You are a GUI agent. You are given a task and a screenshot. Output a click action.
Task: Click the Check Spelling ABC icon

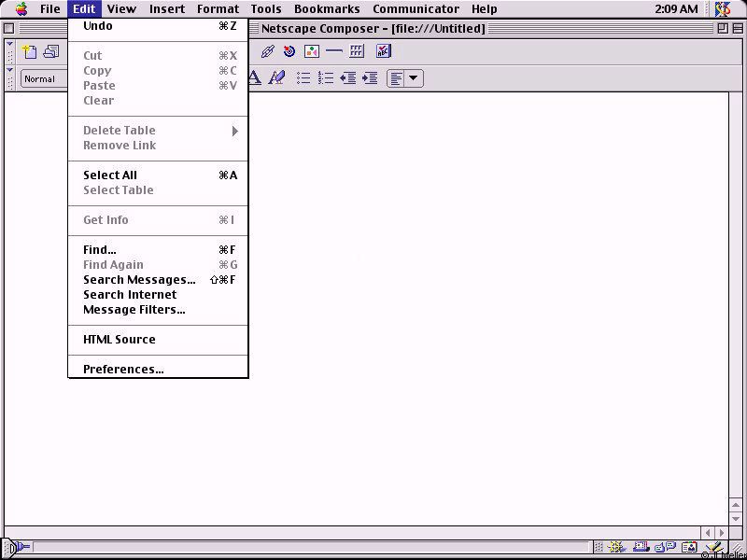(x=383, y=52)
